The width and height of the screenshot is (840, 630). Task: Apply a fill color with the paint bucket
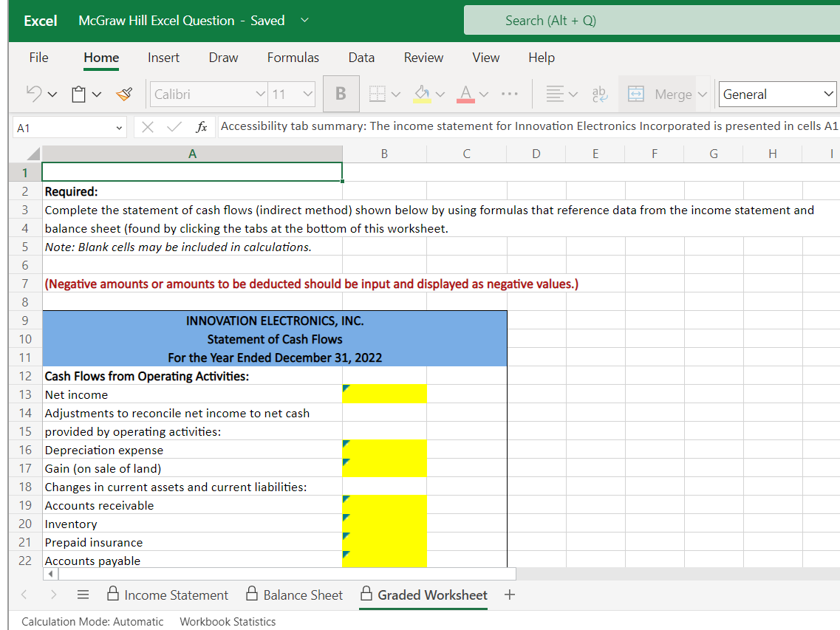tap(421, 94)
